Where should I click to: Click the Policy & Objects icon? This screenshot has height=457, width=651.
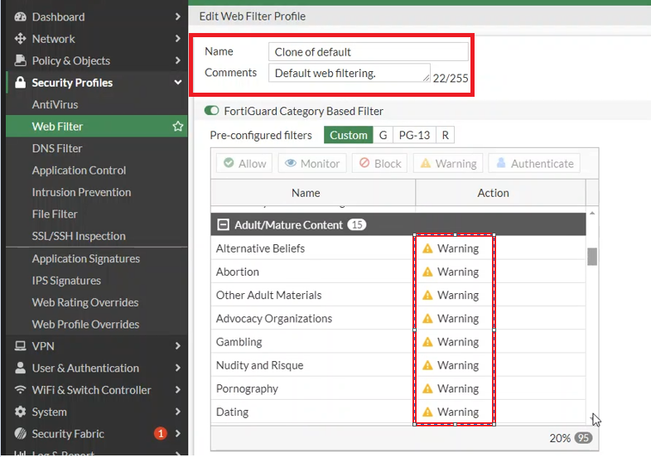point(20,60)
